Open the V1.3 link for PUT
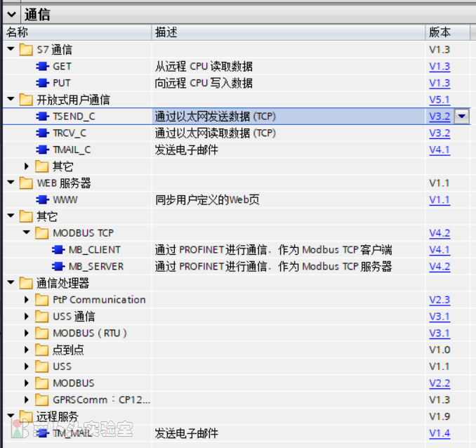 (439, 84)
